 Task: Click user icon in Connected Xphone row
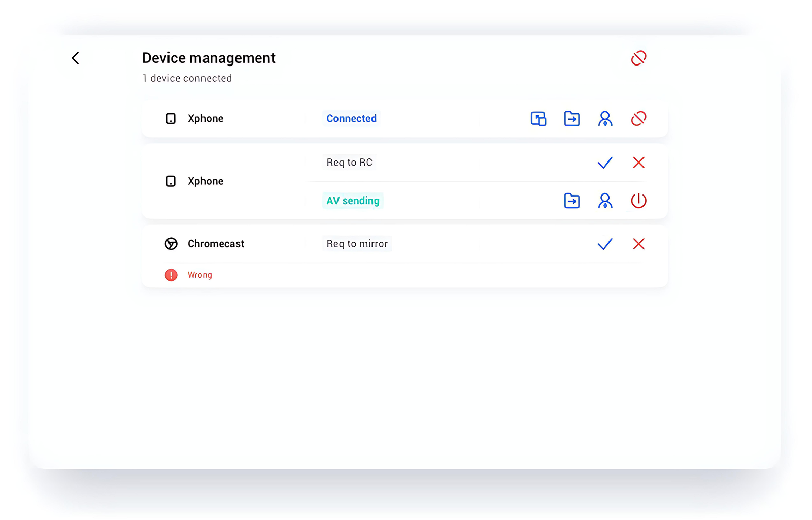(x=605, y=119)
